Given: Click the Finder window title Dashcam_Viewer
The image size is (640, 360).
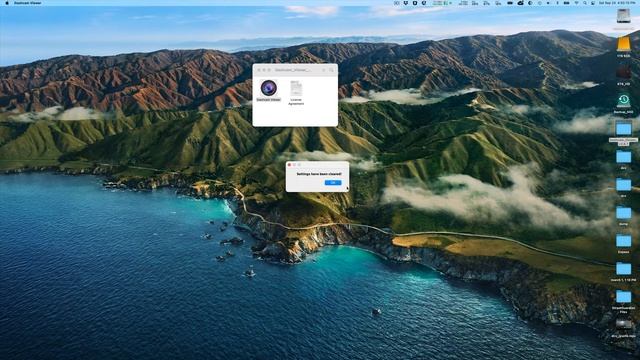Looking at the screenshot, I should 293,70.
